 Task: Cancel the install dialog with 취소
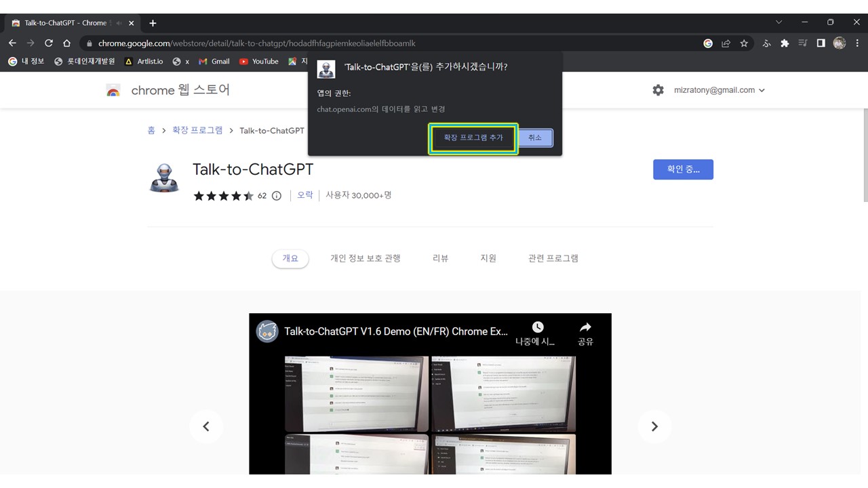point(535,138)
